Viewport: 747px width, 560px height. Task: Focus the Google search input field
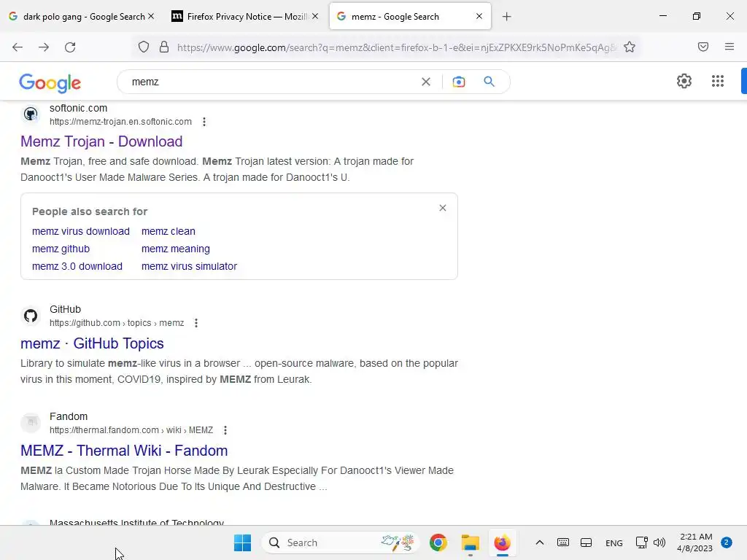coord(271,82)
